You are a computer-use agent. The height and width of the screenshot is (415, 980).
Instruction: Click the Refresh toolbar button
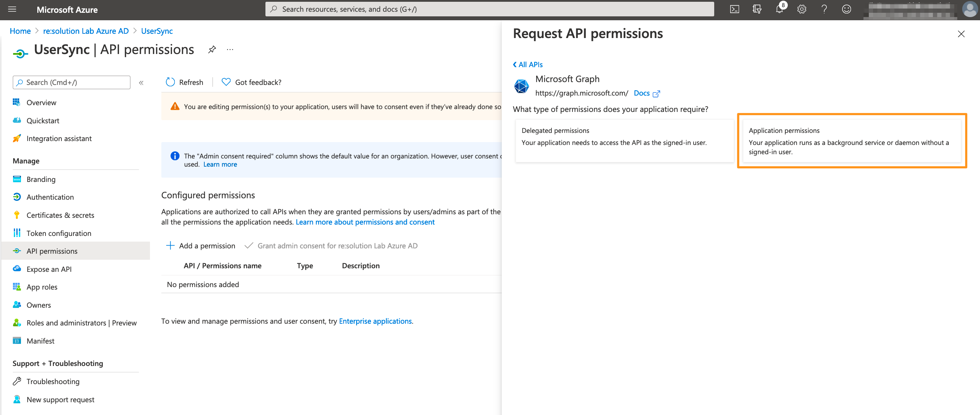(x=184, y=82)
